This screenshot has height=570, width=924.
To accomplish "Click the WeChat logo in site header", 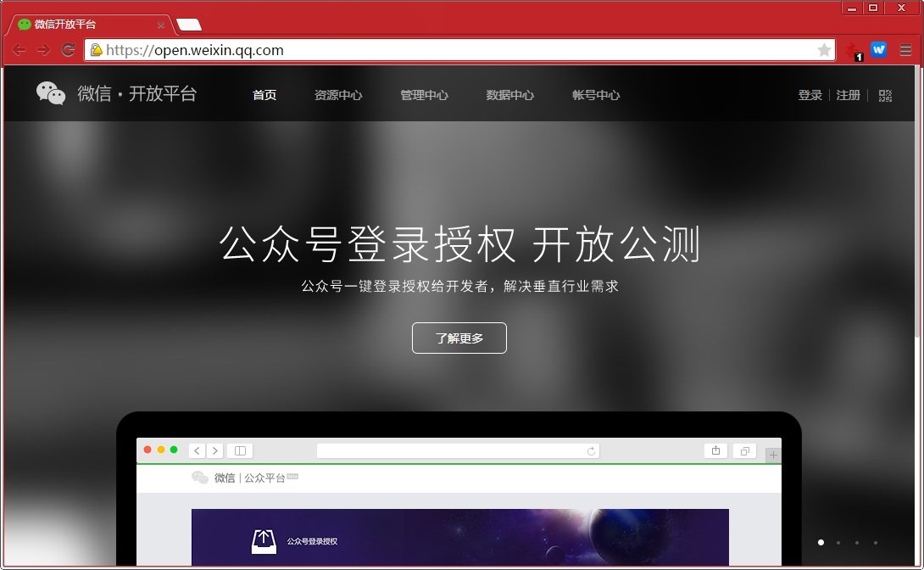I will (x=51, y=93).
